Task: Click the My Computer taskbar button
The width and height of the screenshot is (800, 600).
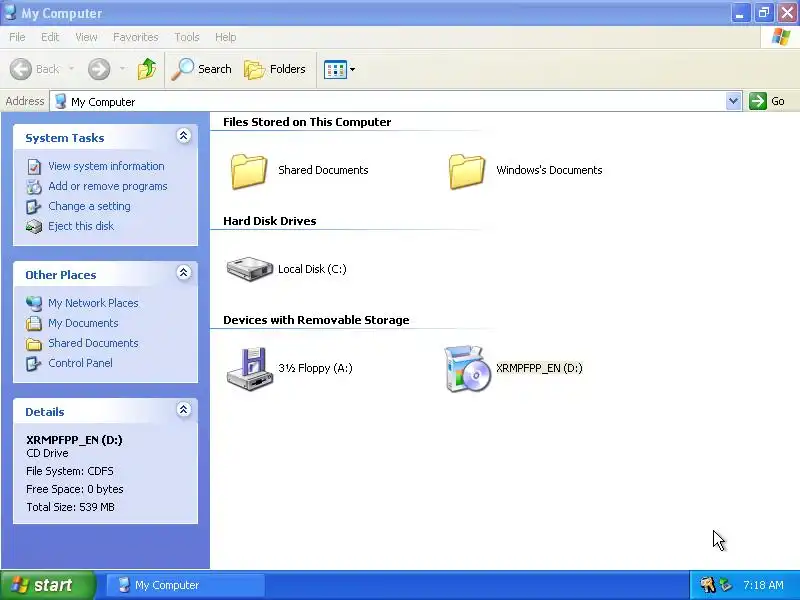Action: tap(185, 585)
